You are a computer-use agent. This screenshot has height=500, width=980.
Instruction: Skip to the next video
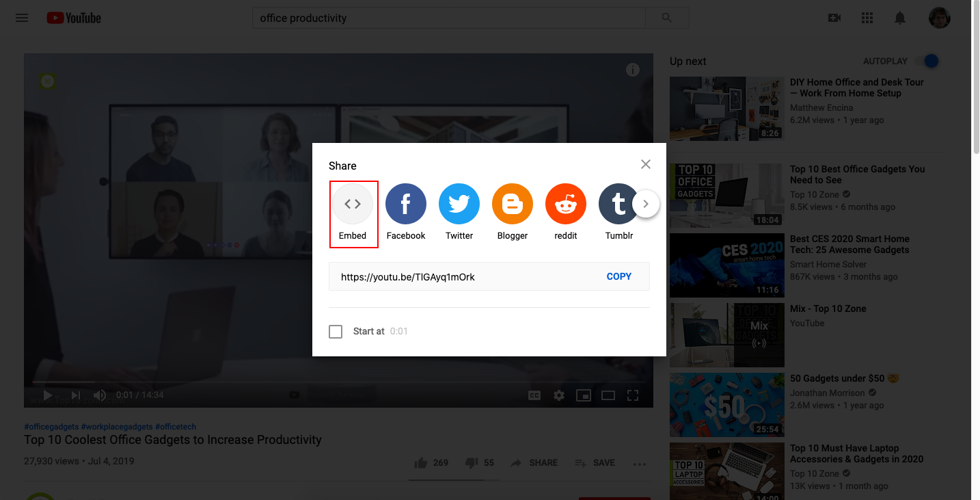[x=76, y=395]
